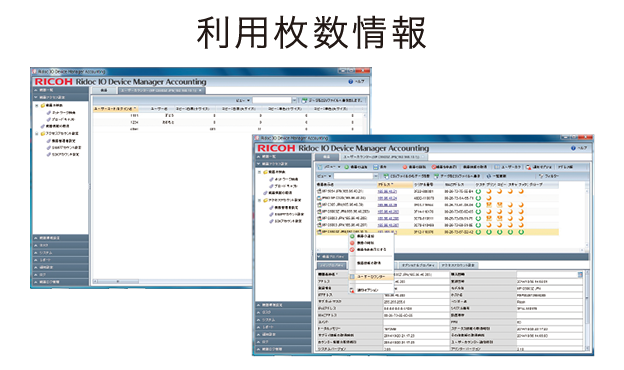This screenshot has width=624, height=370.
Task: Expand レポート section in front sidebar
Action: coord(283,327)
